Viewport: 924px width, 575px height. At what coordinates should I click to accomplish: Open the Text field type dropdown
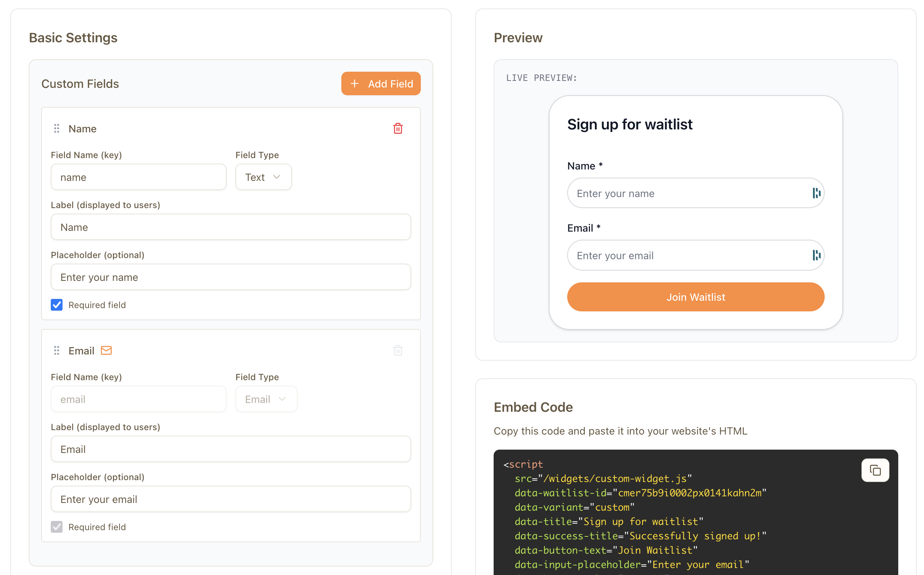(263, 177)
